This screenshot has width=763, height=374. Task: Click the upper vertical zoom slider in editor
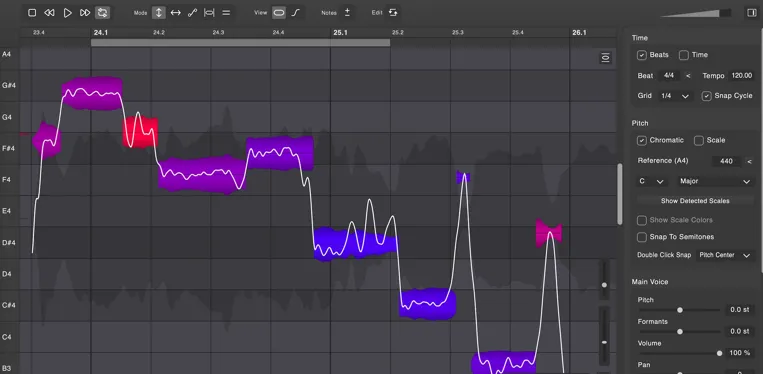coord(604,280)
